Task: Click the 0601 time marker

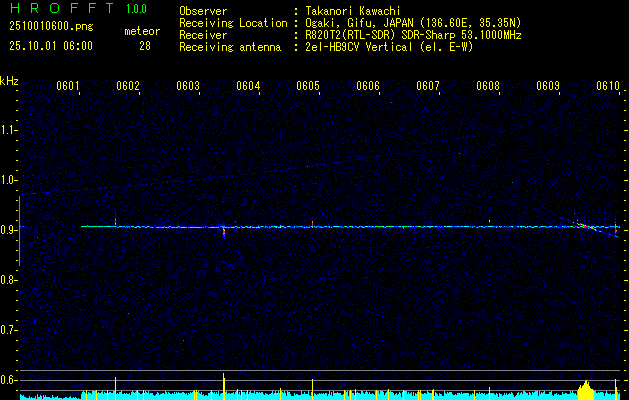Action: point(67,86)
